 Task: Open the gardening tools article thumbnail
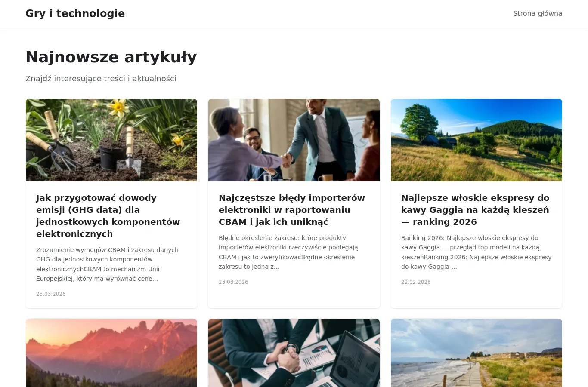pyautogui.click(x=111, y=140)
